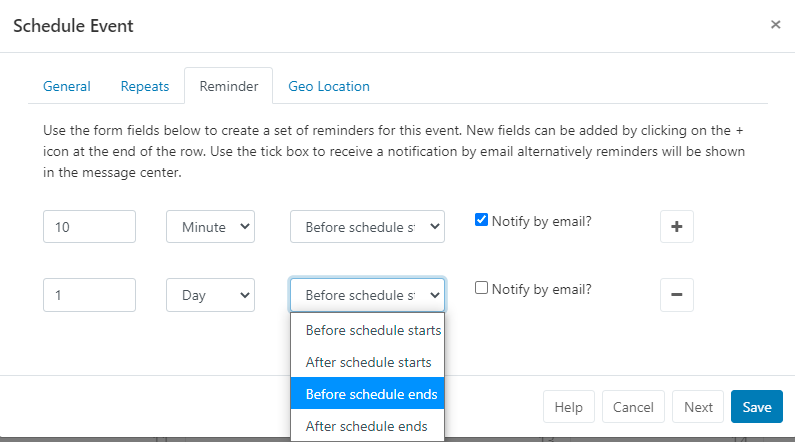Open the Minute unit dropdown

click(x=210, y=227)
